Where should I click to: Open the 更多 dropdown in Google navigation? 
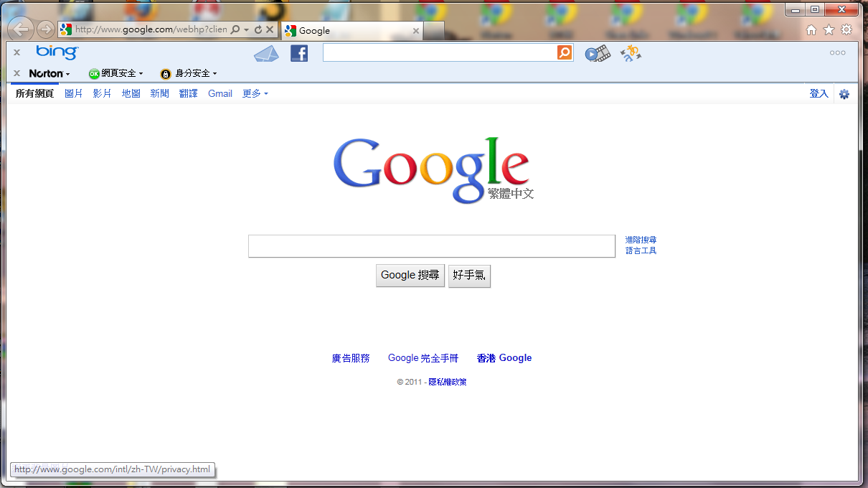coord(255,93)
